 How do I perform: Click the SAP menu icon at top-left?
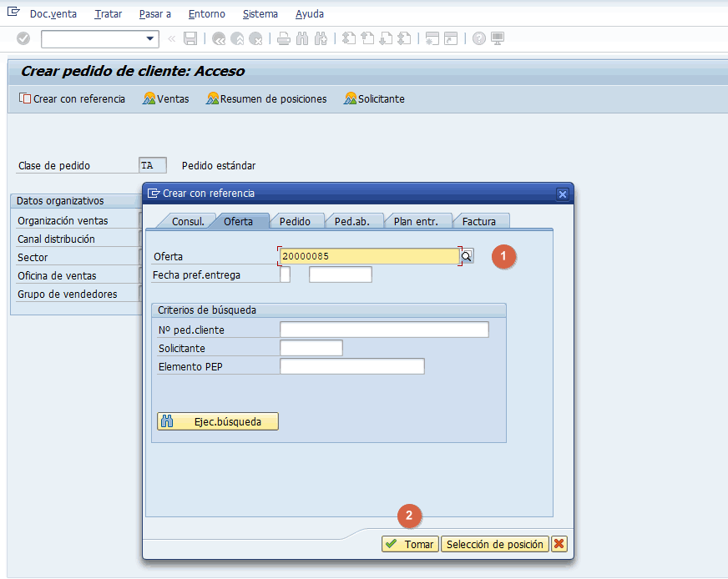(13, 12)
